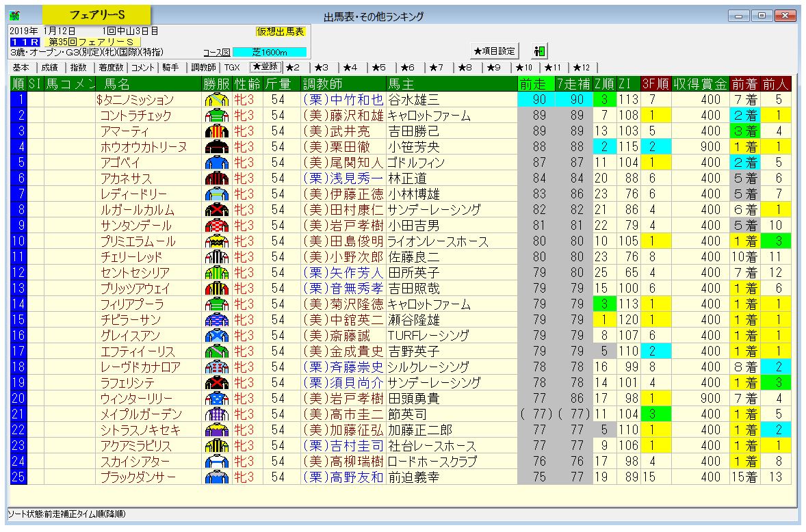Viewport: 806px width, 532px height.
Task: Sort by the 収得賞金 column header
Action: pos(701,83)
